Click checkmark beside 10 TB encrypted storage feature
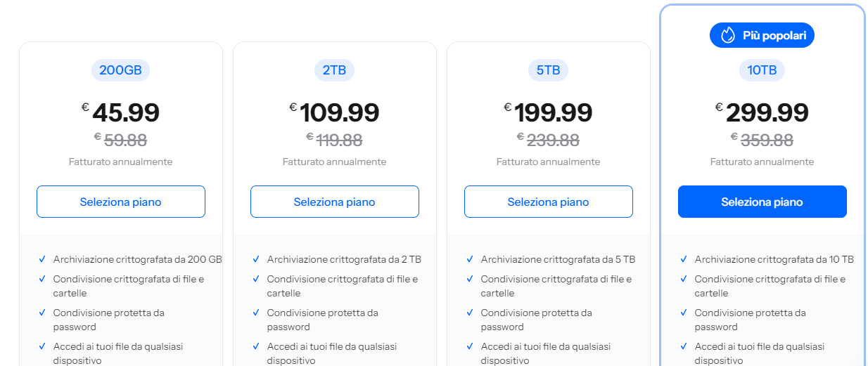 click(684, 259)
